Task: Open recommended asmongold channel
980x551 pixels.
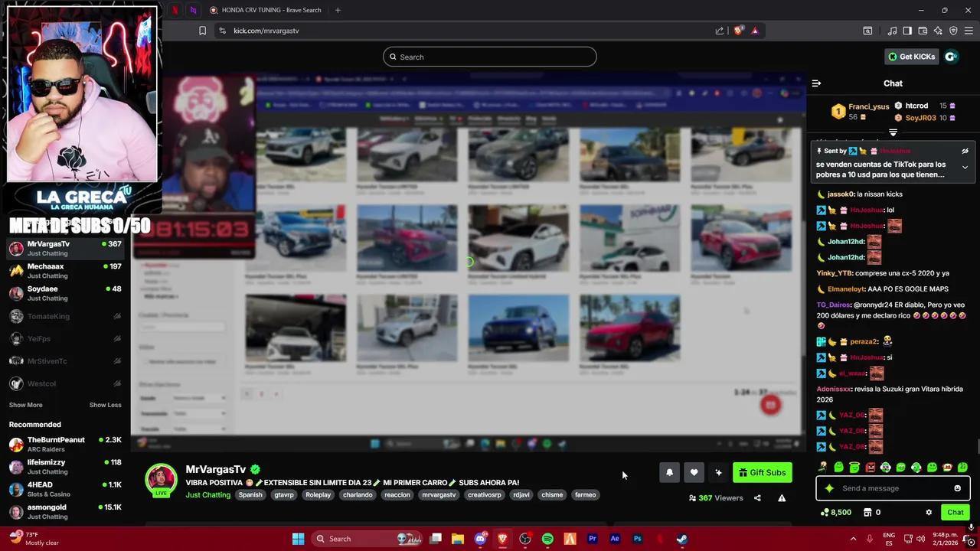Action: coord(65,512)
